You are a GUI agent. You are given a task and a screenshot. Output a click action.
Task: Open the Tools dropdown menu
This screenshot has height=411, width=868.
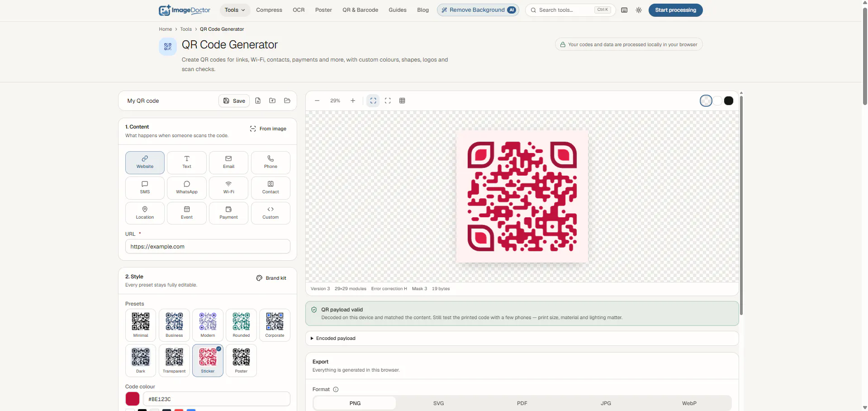click(x=234, y=10)
